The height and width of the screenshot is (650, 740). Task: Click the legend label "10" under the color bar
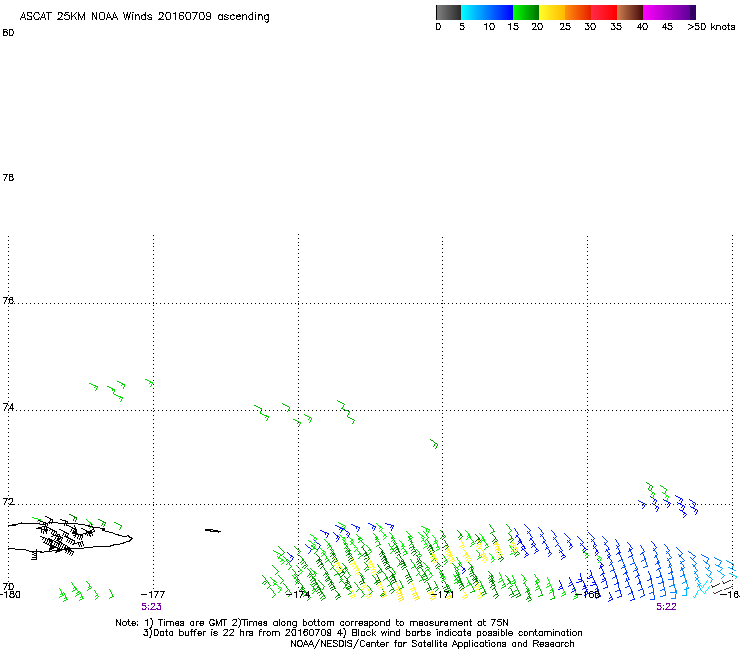tap(489, 27)
